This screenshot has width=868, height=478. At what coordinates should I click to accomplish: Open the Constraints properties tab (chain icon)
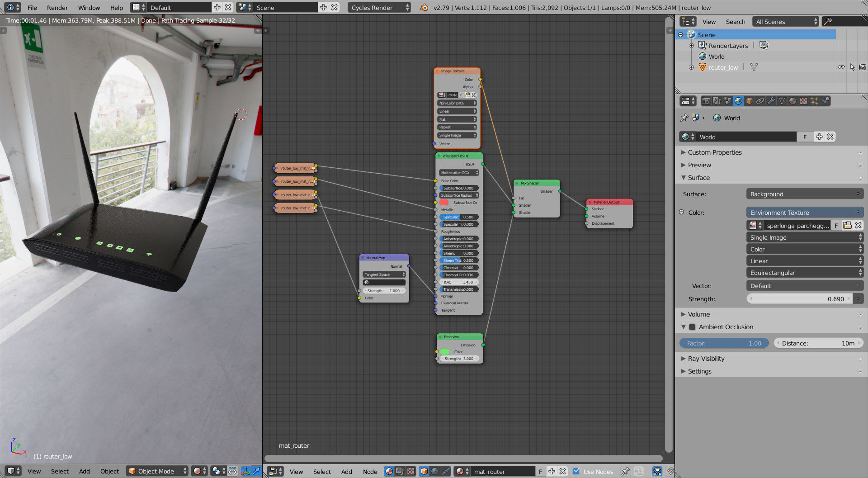[760, 101]
